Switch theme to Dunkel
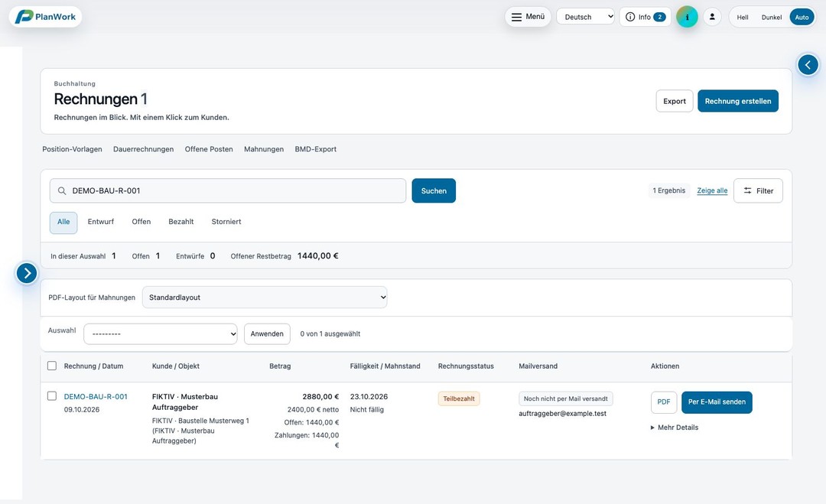Image resolution: width=826 pixels, height=504 pixels. coord(771,18)
